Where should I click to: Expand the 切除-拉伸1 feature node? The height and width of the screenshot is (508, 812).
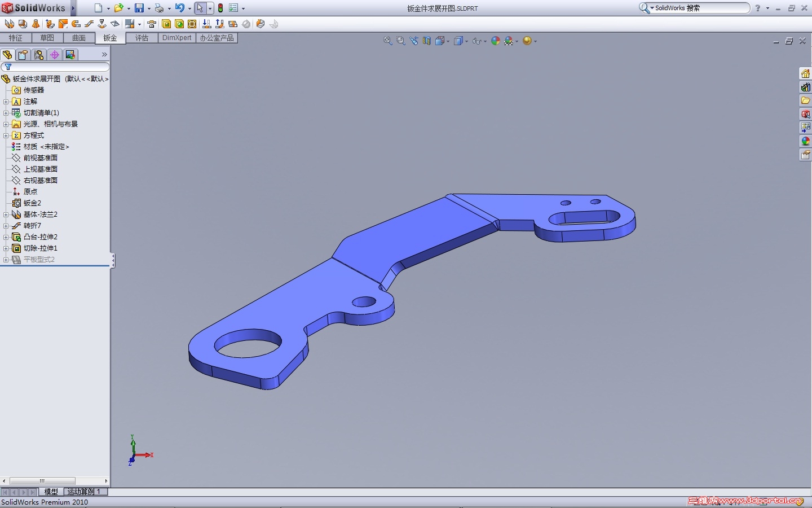[6, 248]
